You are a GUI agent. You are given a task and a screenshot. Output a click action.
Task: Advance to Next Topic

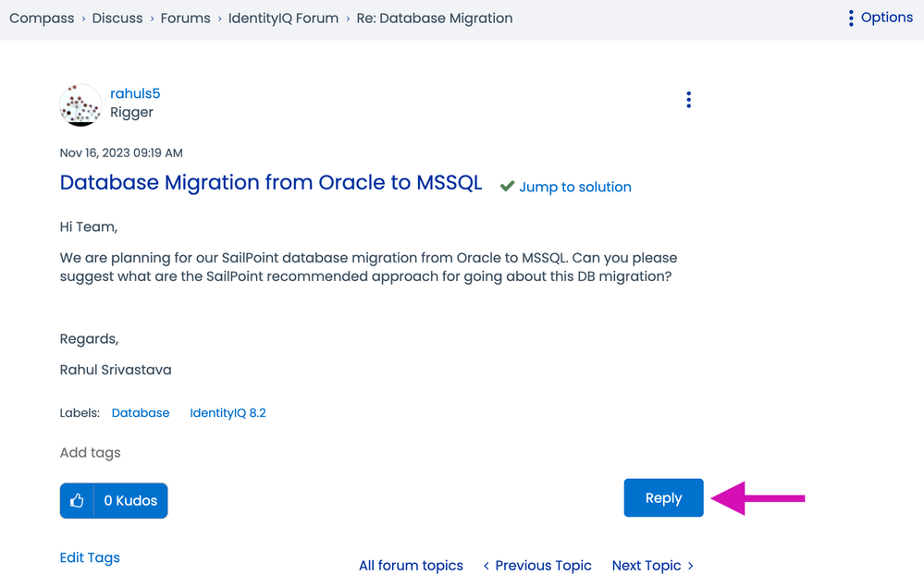click(652, 566)
